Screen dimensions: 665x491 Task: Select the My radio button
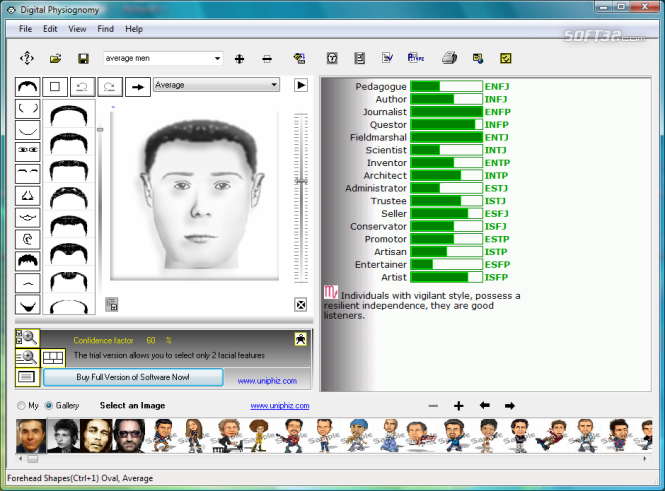click(21, 406)
